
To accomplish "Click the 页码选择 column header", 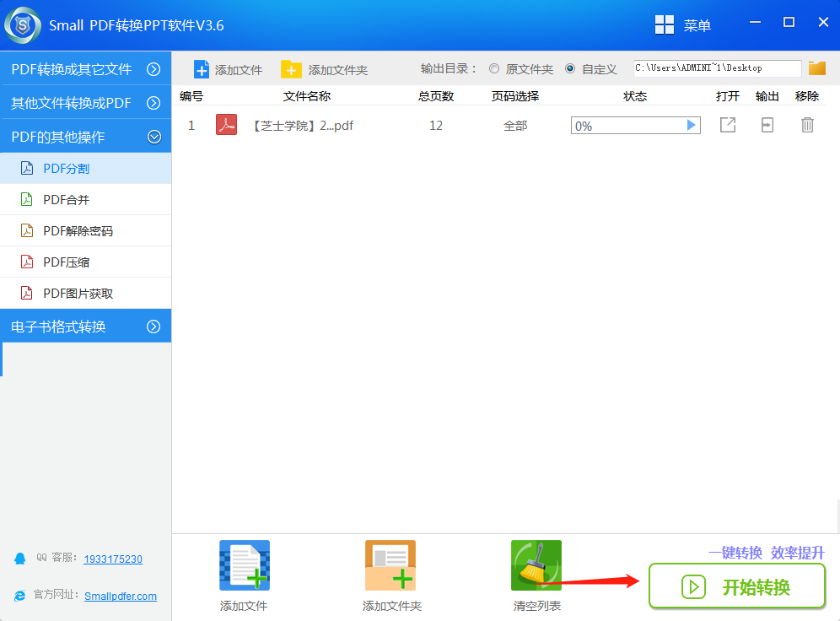I will (515, 96).
